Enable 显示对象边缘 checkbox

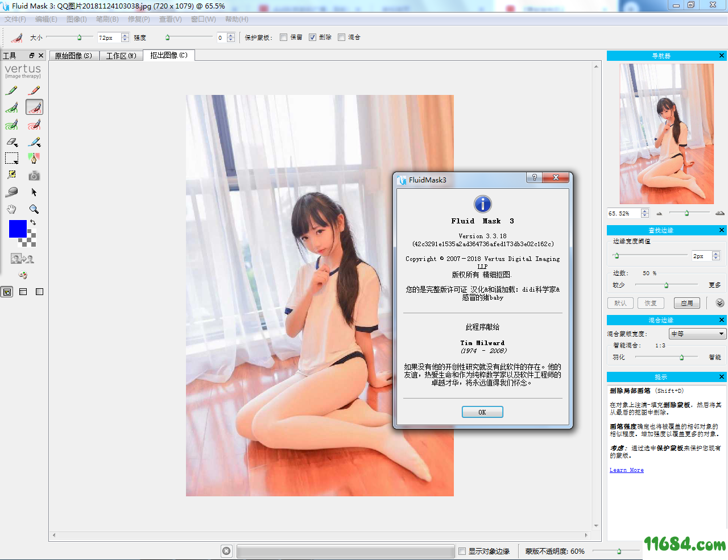pyautogui.click(x=462, y=551)
